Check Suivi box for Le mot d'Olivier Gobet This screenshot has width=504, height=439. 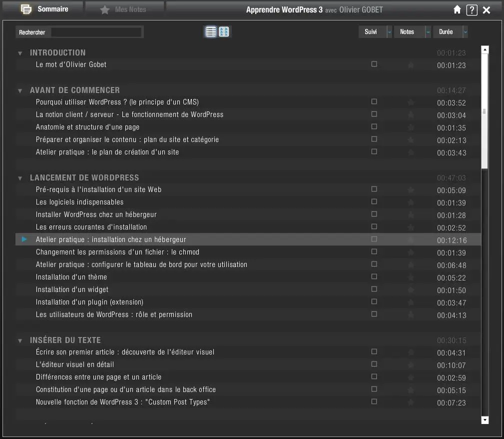click(x=374, y=64)
